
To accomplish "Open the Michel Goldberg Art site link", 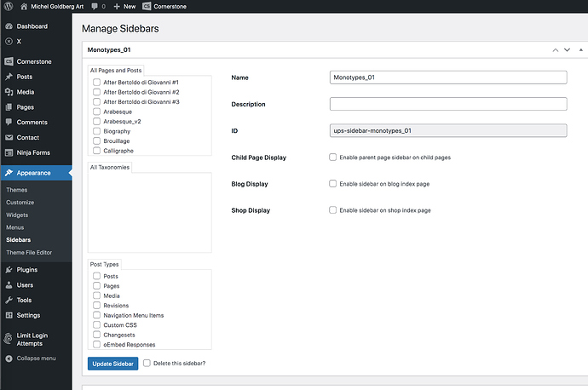I will pyautogui.click(x=57, y=6).
